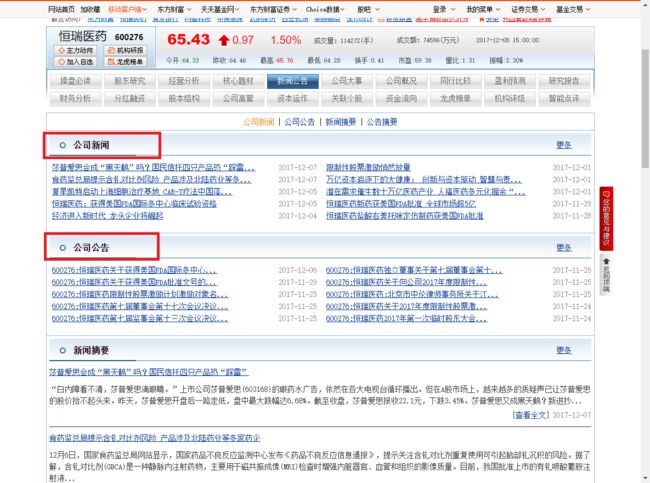Switch to 股本结构 tab
650x483 pixels.
[x=184, y=99]
